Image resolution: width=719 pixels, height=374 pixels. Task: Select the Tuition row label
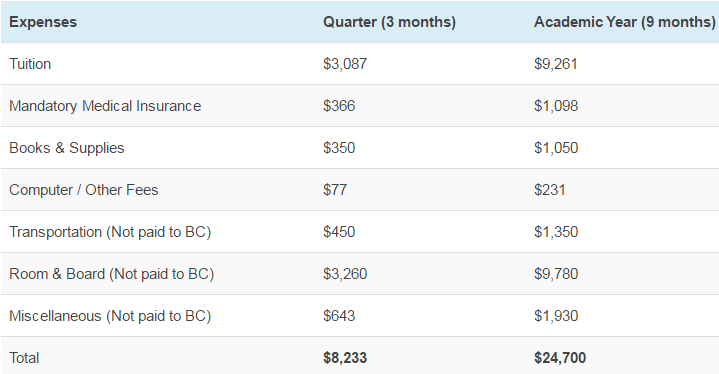click(x=30, y=64)
